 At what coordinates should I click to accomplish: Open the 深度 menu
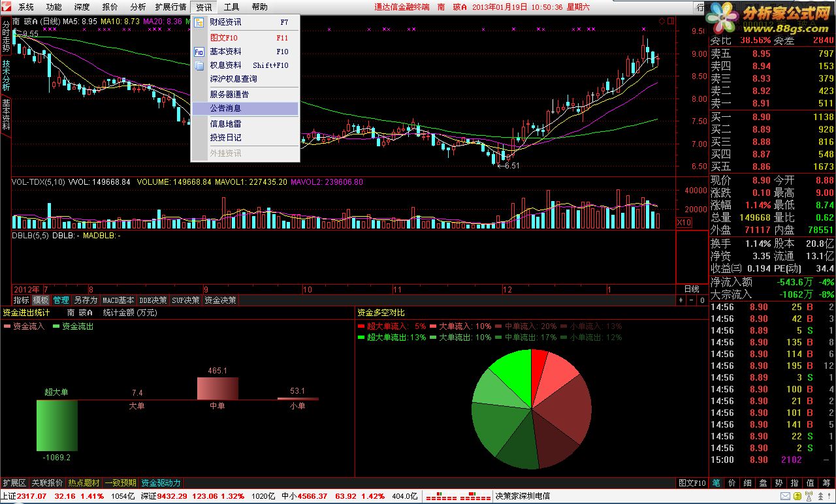tap(82, 7)
